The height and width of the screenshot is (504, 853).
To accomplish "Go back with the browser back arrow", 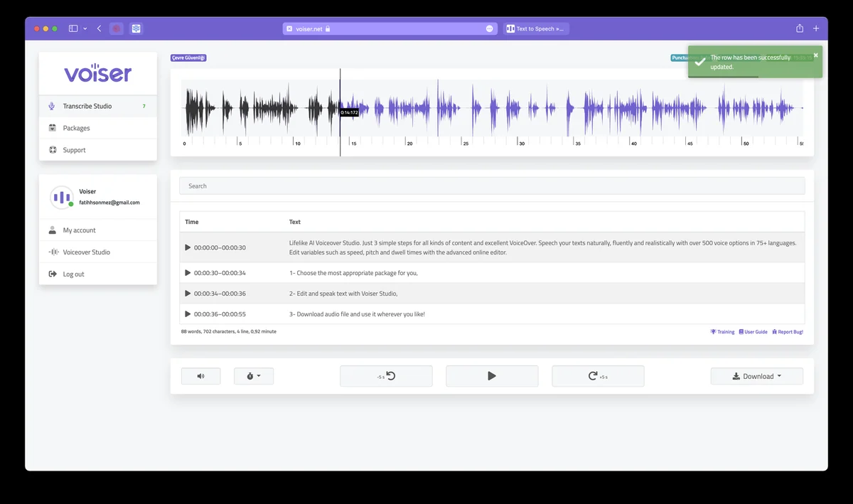I will pyautogui.click(x=99, y=28).
